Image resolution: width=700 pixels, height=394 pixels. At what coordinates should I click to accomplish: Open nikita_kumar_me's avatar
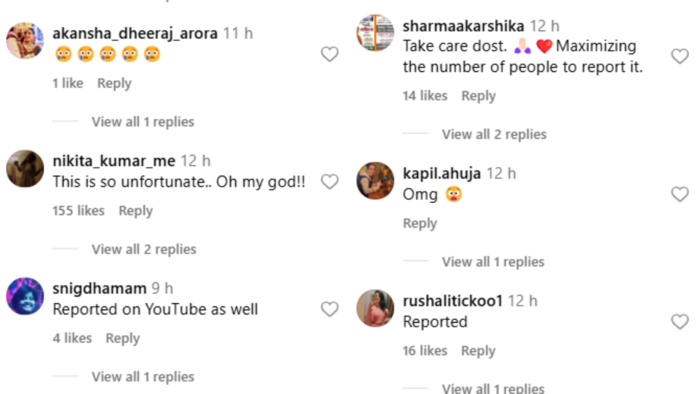(x=25, y=168)
